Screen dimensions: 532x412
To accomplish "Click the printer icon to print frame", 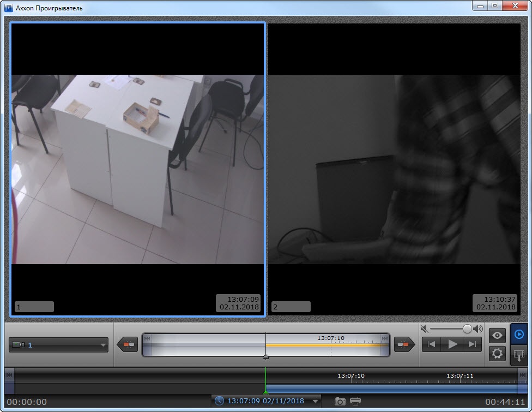I will (x=355, y=401).
